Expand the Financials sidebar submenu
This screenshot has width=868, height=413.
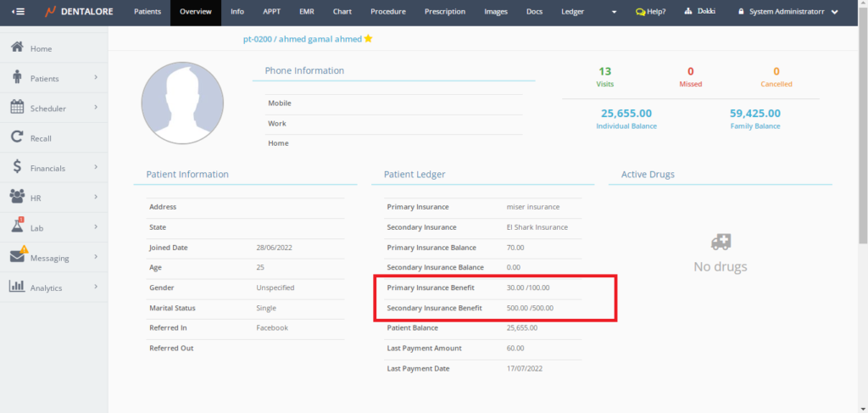(x=96, y=167)
